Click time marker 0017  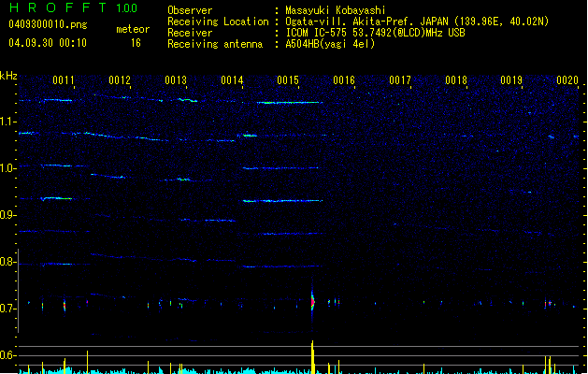400,80
